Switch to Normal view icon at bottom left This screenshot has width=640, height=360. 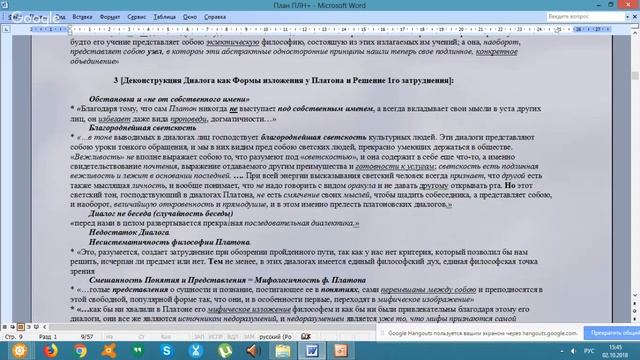click(x=4, y=327)
